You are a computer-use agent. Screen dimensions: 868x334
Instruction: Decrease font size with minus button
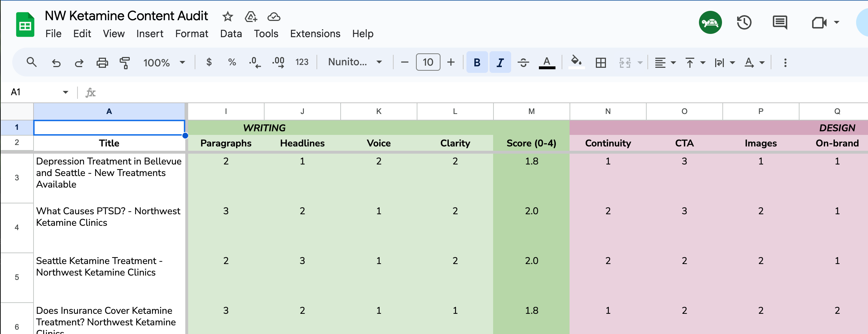point(405,62)
